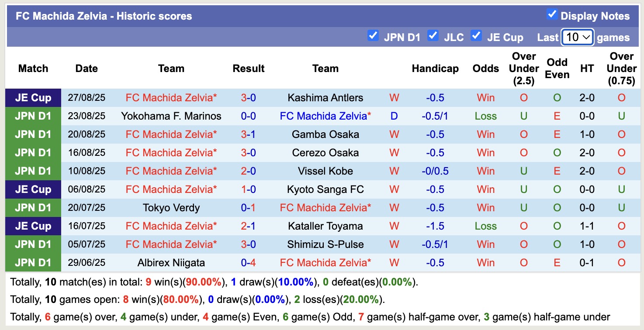Open Tokyo Verdy team page
This screenshot has height=330, width=644.
(171, 208)
